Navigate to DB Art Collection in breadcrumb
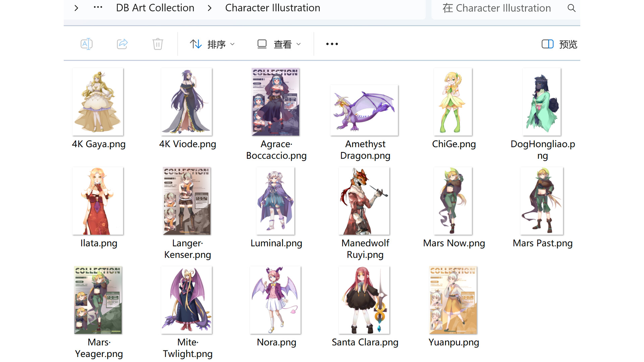The width and height of the screenshot is (644, 362). tap(155, 8)
